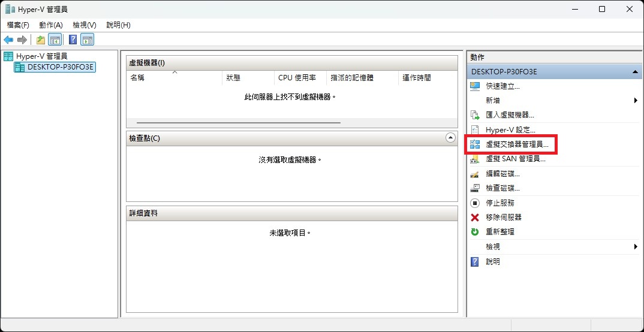
Task: Open Hyper-V 設定... action
Action: pyautogui.click(x=510, y=130)
